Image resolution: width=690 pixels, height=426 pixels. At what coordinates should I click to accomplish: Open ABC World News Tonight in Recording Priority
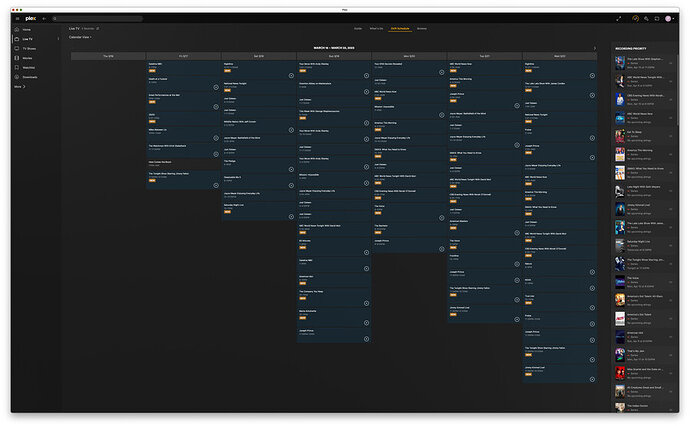[644, 81]
